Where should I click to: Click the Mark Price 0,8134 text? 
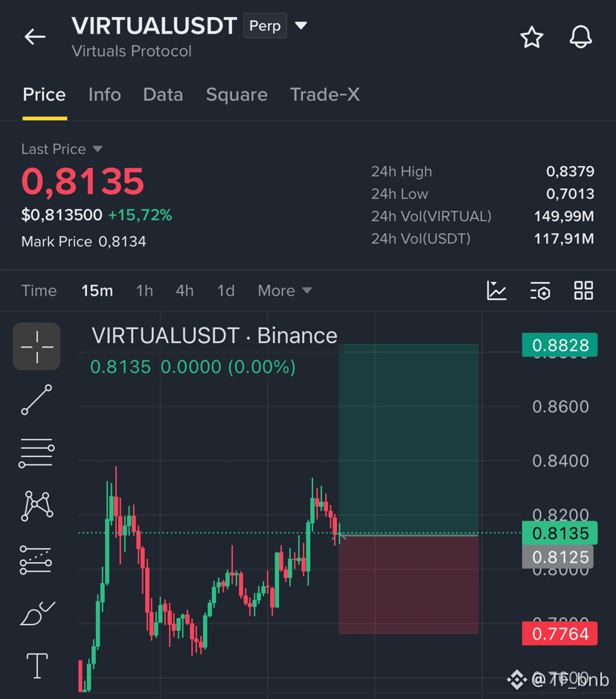click(x=84, y=242)
